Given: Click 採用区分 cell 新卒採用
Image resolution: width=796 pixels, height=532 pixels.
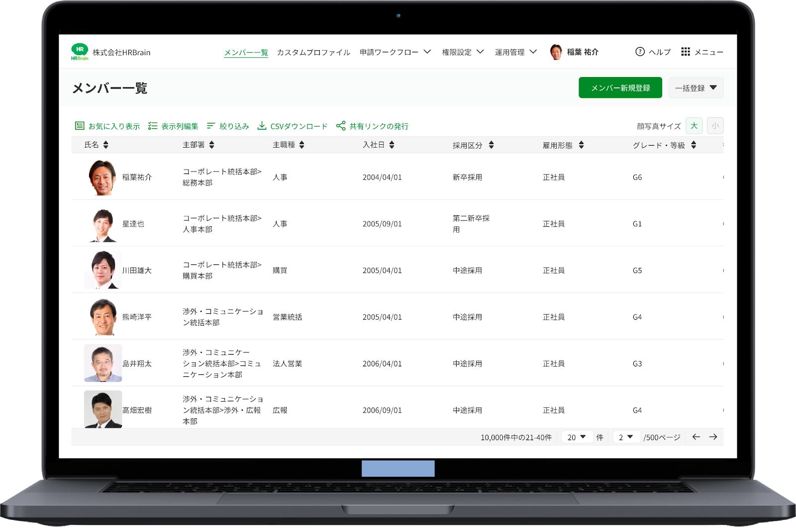Looking at the screenshot, I should (x=467, y=177).
